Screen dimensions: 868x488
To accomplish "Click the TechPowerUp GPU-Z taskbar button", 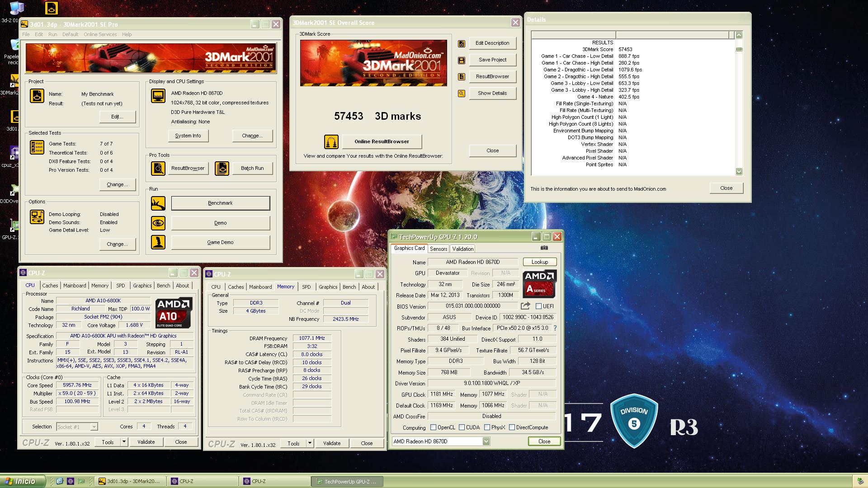I will (x=347, y=482).
